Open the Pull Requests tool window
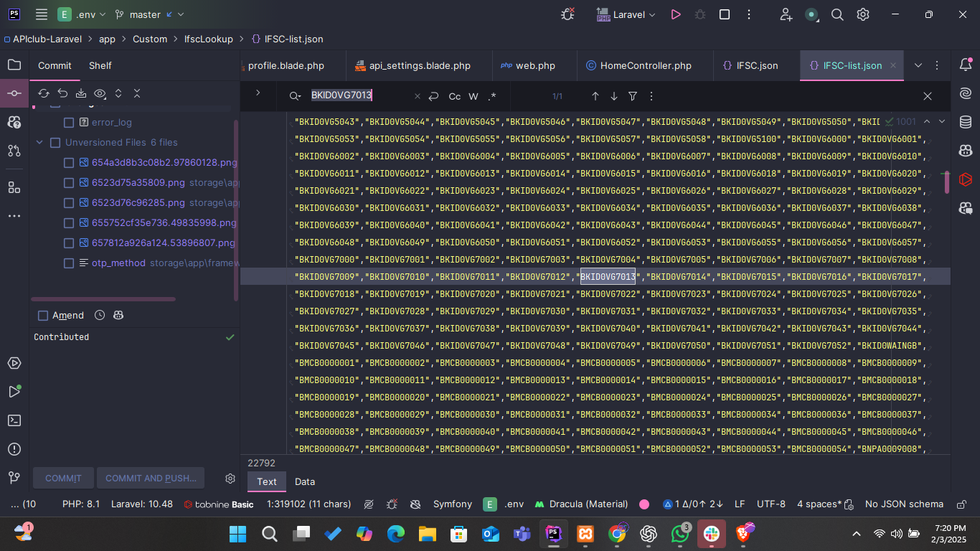This screenshot has height=551, width=980. (14, 151)
